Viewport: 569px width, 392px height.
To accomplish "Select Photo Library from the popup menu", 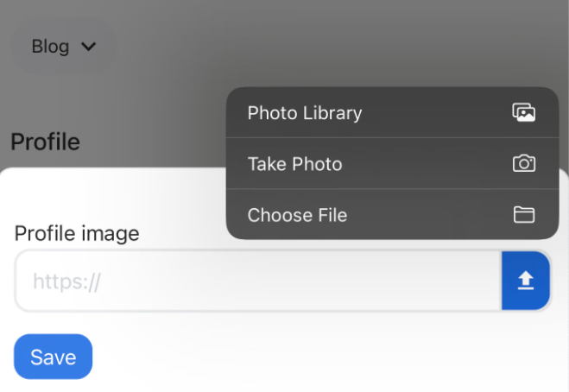I will [x=392, y=112].
